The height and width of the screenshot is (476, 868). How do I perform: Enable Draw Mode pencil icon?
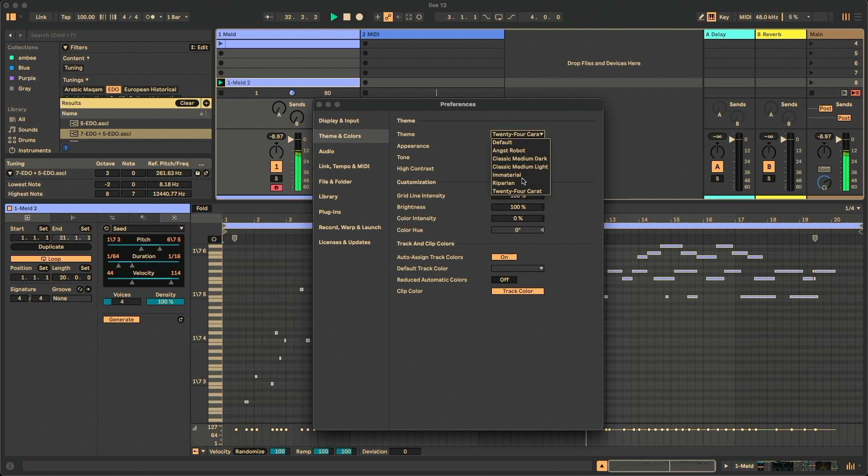(701, 17)
